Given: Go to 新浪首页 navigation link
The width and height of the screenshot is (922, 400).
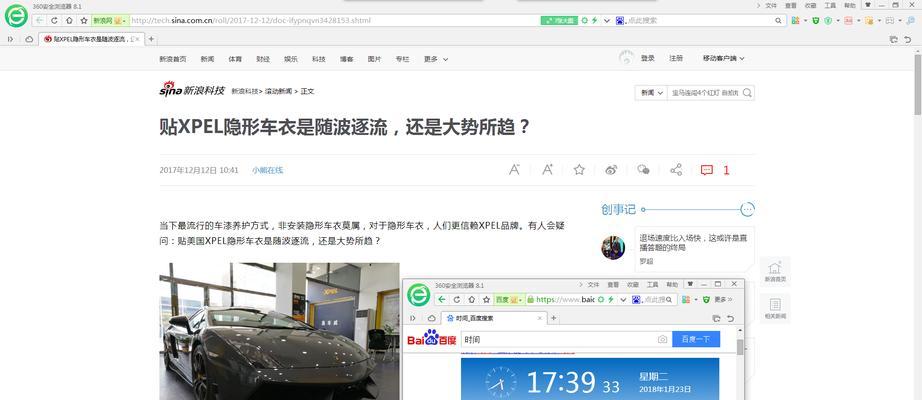Looking at the screenshot, I should point(173,59).
